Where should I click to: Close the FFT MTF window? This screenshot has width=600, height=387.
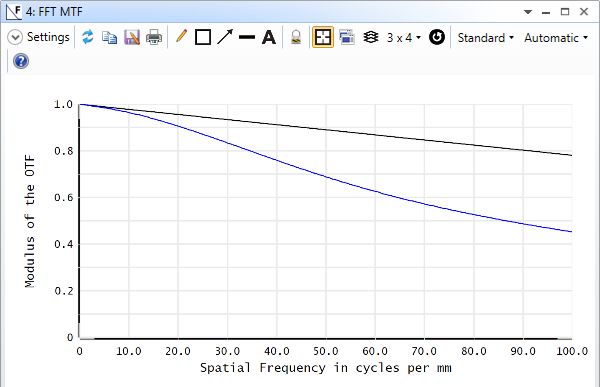[584, 12]
